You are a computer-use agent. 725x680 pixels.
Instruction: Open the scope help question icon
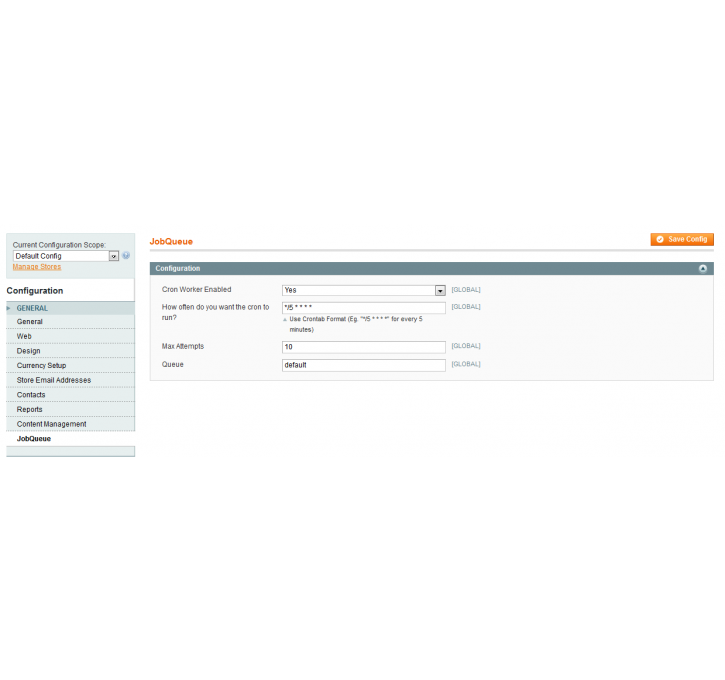126,255
